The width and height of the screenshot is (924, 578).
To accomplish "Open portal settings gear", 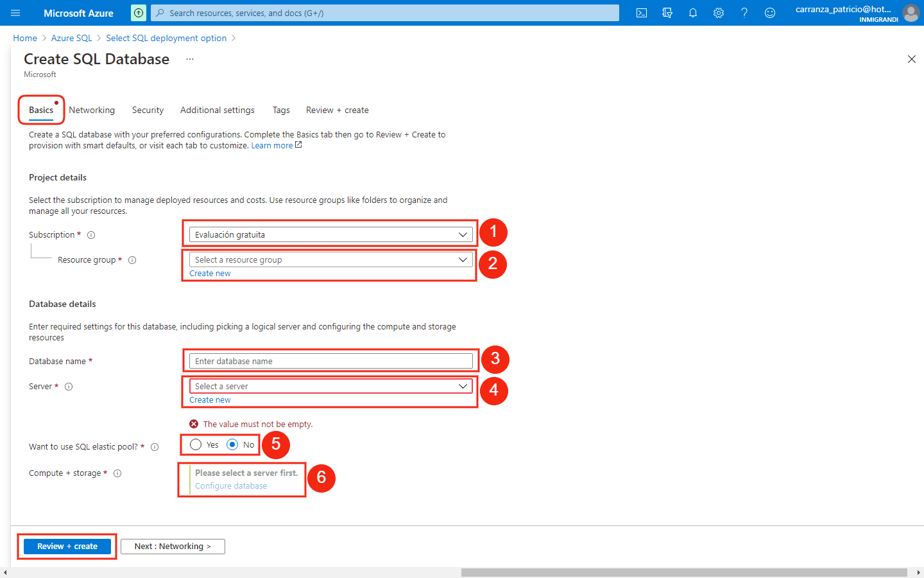I will click(719, 13).
